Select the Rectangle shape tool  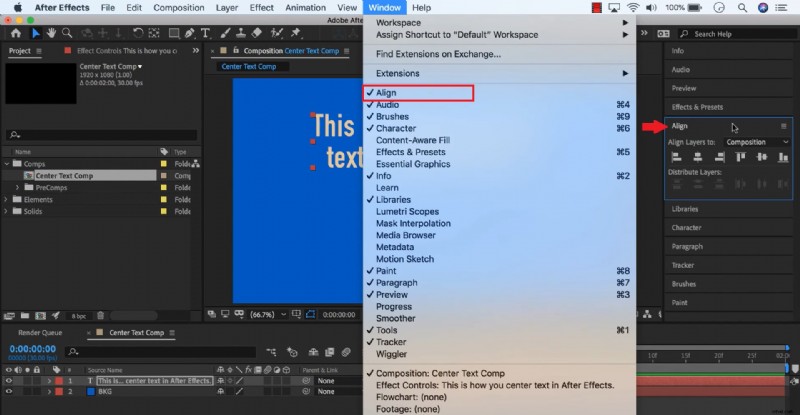click(174, 33)
